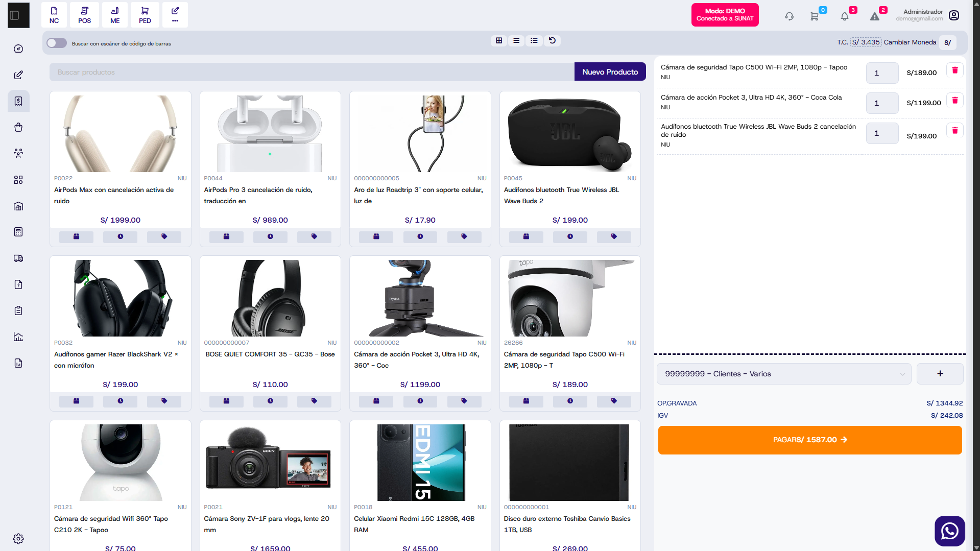Click the PAGAR S/ 1587.00 button
This screenshot has width=980, height=551.
810,440
